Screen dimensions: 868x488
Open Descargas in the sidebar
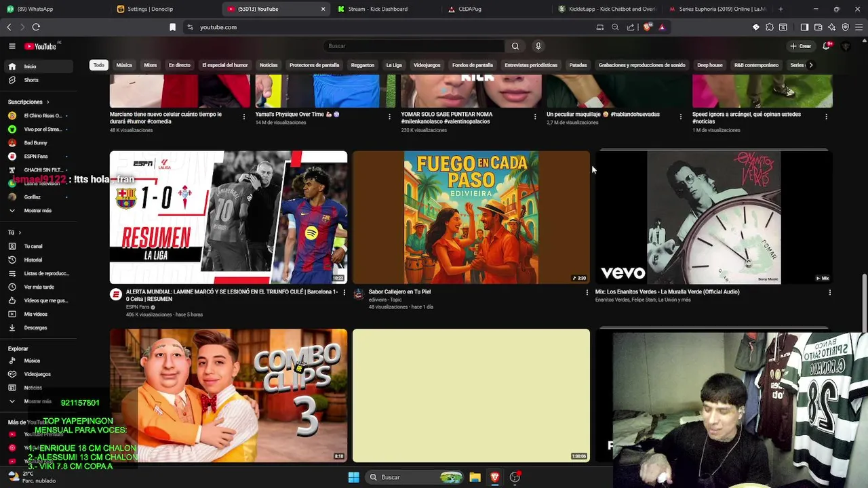pyautogui.click(x=35, y=327)
